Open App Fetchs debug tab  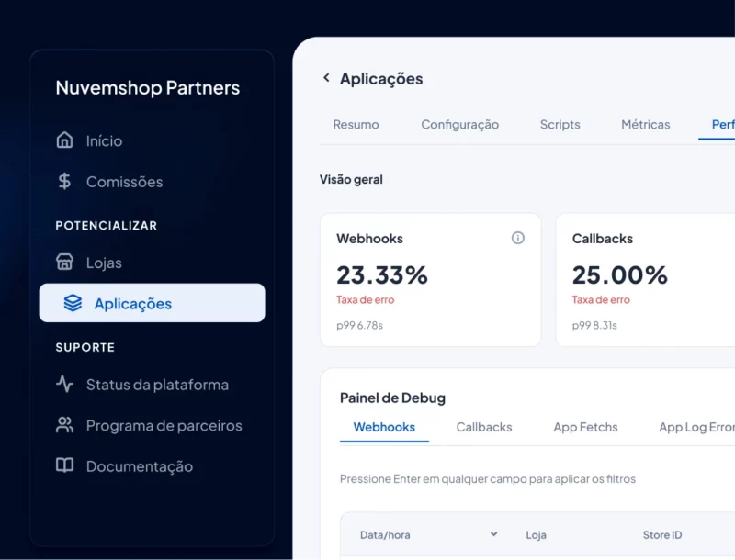pos(585,427)
